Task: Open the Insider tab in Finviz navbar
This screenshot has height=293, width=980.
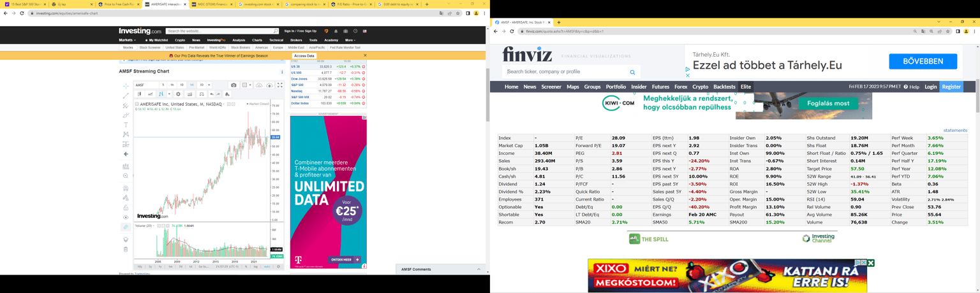Action: (x=639, y=87)
